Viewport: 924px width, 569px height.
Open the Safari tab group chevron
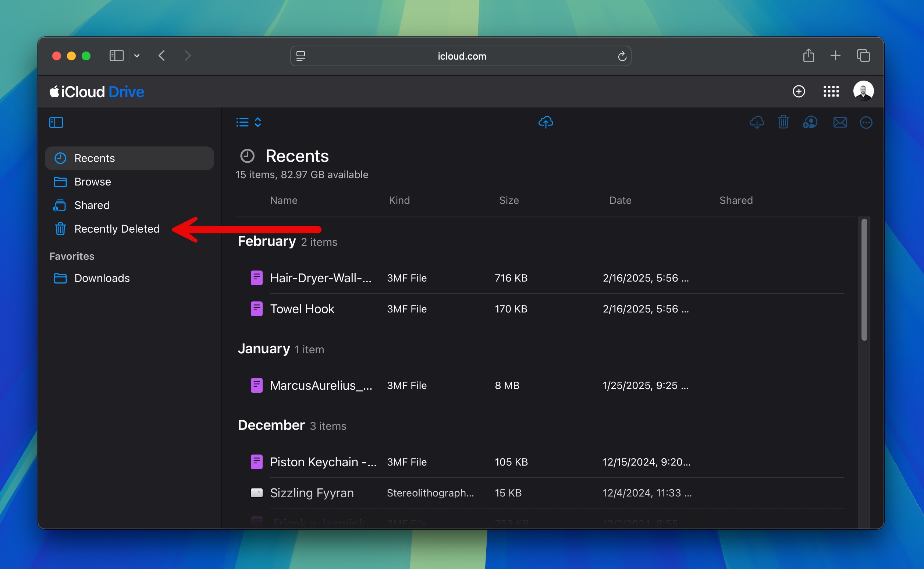(137, 56)
